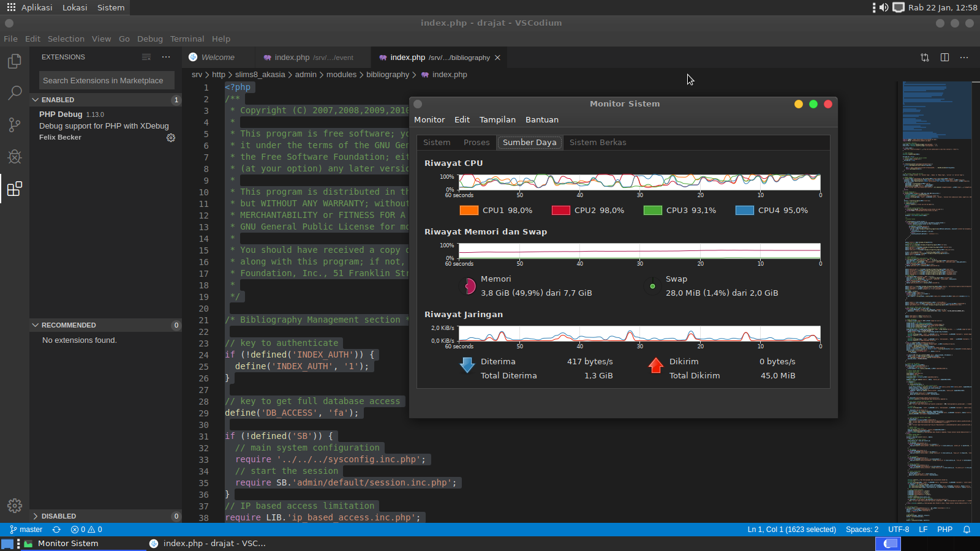Expand the DISABLED extensions section
Screen dimensions: 980x551
(105, 516)
